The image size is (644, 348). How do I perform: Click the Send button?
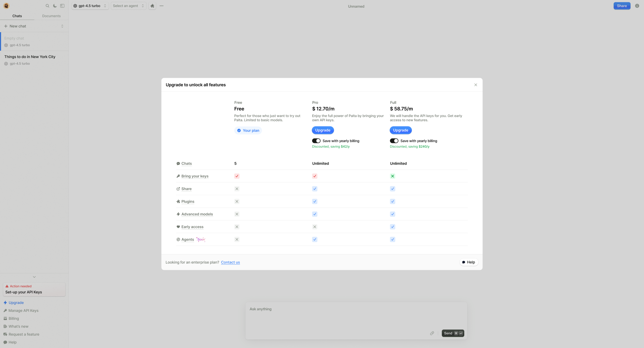tap(453, 333)
